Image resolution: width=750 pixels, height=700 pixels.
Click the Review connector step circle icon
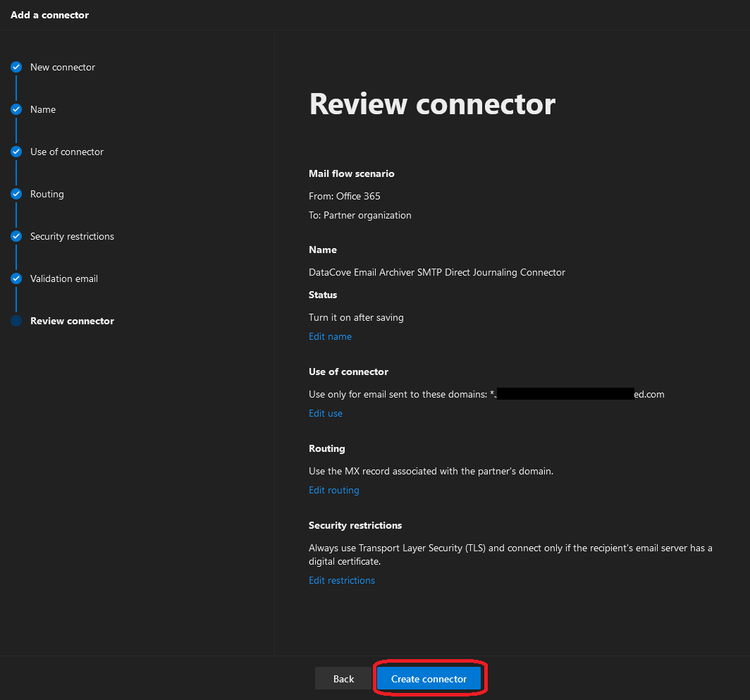coord(16,321)
